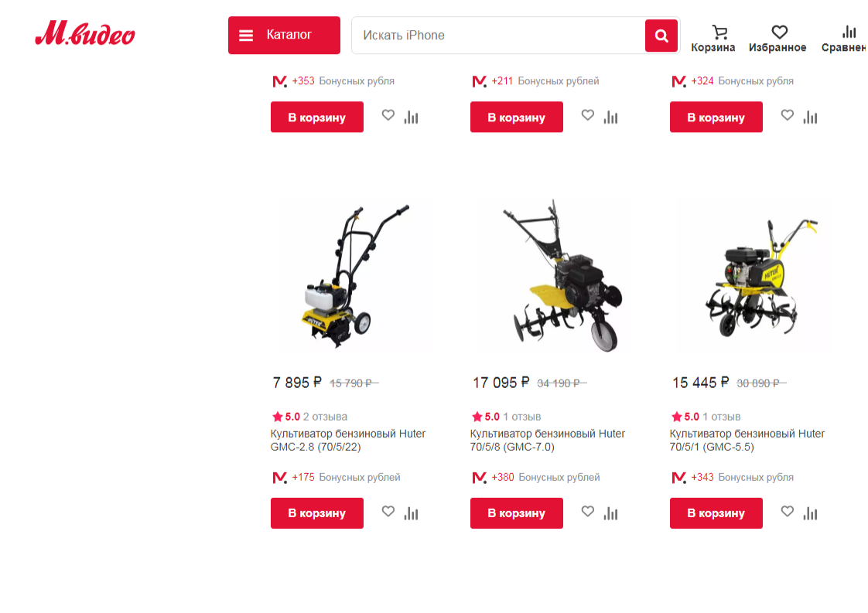
Task: Open Huter 70/5/8 (GMC-7.0) product link
Action: coord(548,441)
